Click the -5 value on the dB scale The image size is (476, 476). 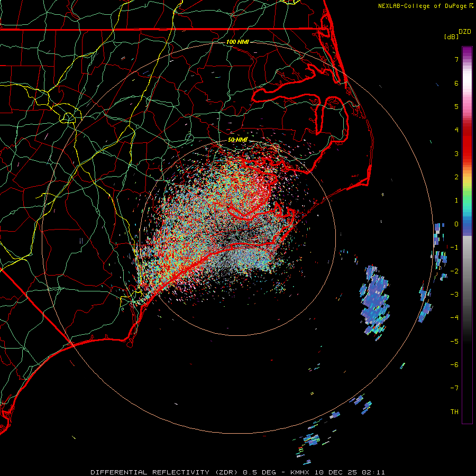pyautogui.click(x=454, y=341)
